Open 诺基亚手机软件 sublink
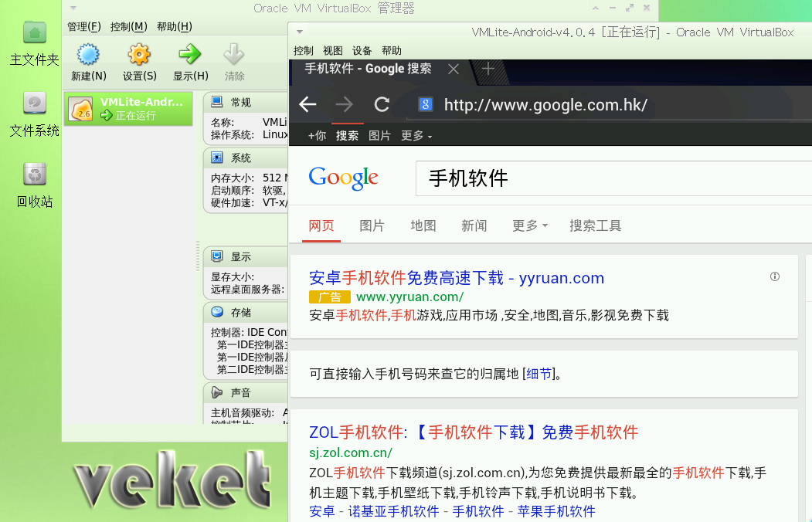Image resolution: width=812 pixels, height=522 pixels. click(393, 511)
